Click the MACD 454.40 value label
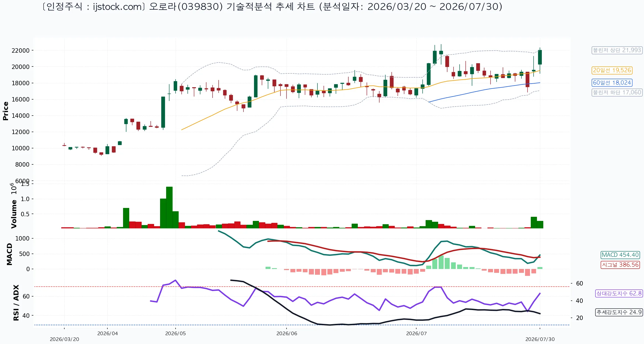This screenshot has width=644, height=344. click(620, 255)
